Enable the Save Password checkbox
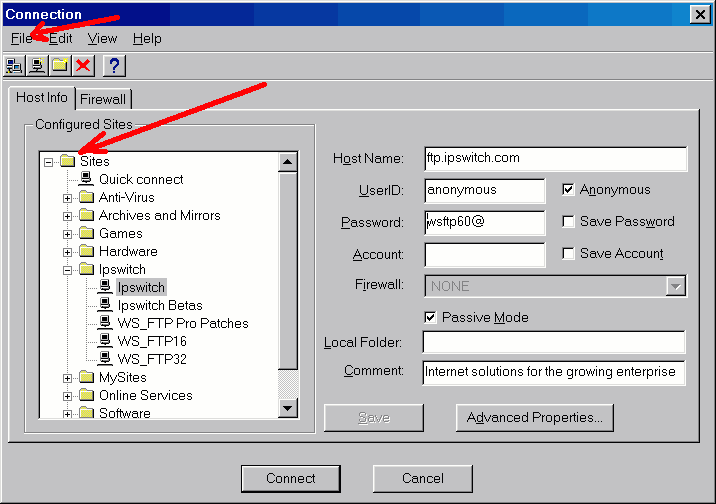The image size is (716, 504). [568, 221]
